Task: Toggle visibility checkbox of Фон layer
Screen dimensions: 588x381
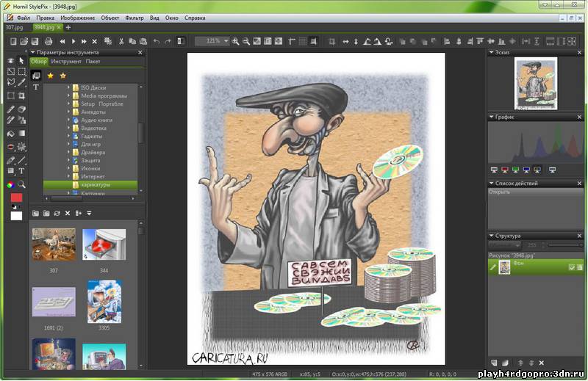Action: click(572, 267)
